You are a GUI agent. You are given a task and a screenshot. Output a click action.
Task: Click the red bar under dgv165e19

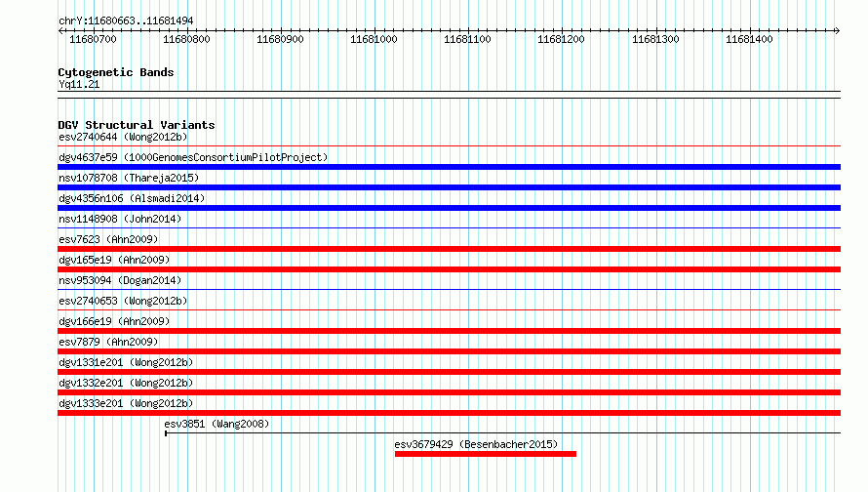pos(449,269)
